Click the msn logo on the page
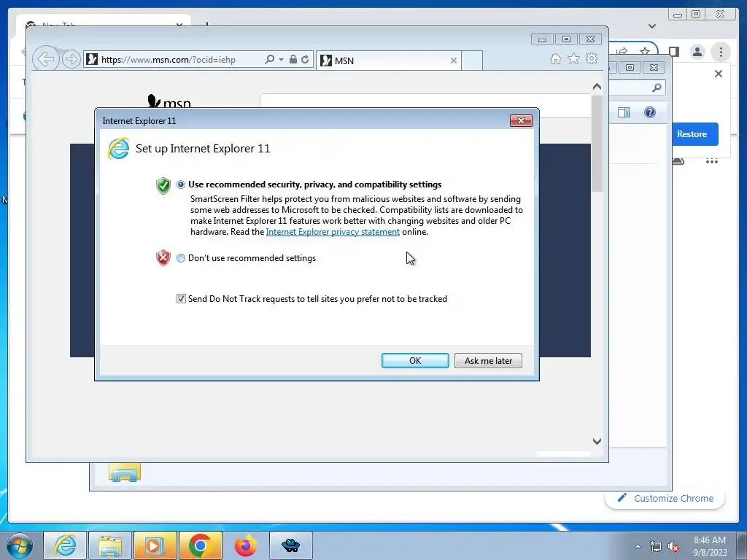The image size is (747, 560). pyautogui.click(x=169, y=101)
